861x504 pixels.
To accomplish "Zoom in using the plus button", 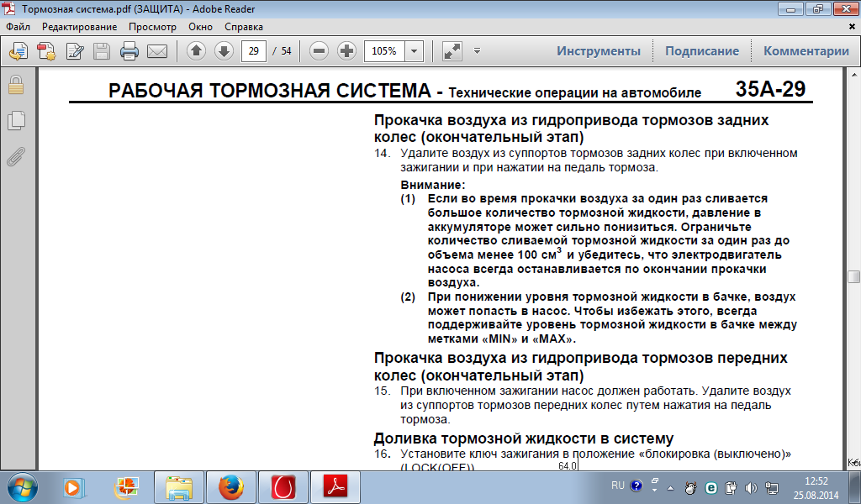I will (x=346, y=51).
